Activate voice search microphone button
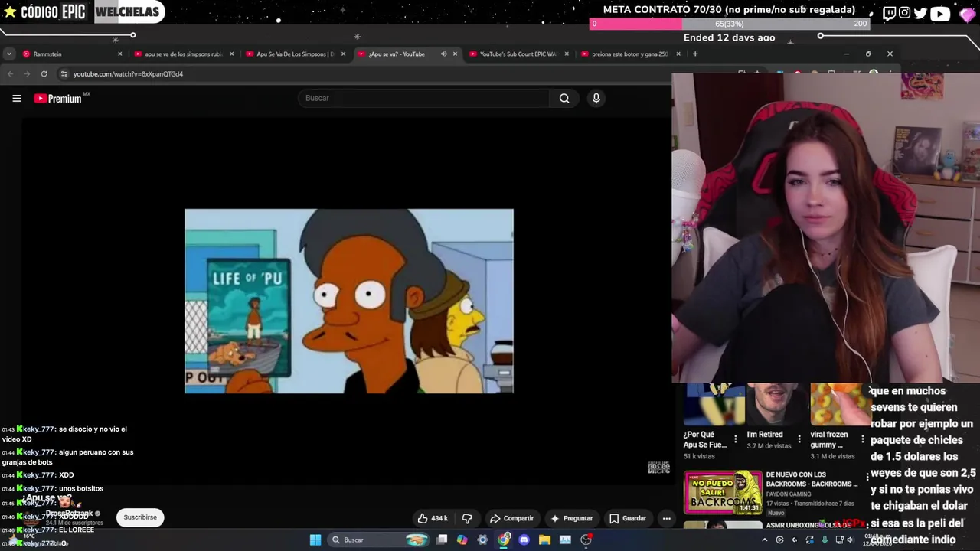980x551 pixels. click(x=596, y=98)
